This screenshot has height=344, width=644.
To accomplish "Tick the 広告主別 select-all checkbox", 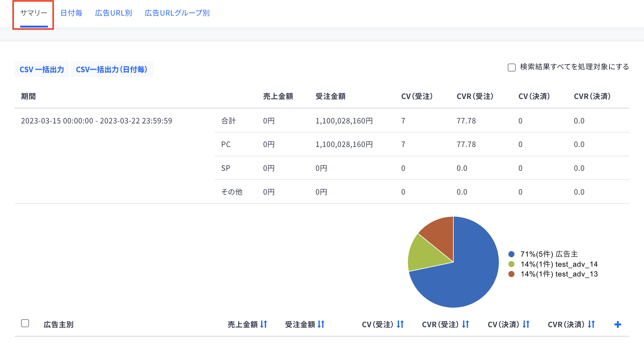I will [x=25, y=323].
